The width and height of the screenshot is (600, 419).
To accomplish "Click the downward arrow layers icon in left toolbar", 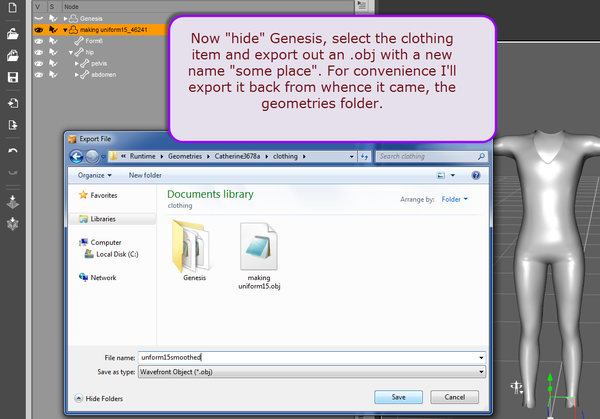I will 13,202.
